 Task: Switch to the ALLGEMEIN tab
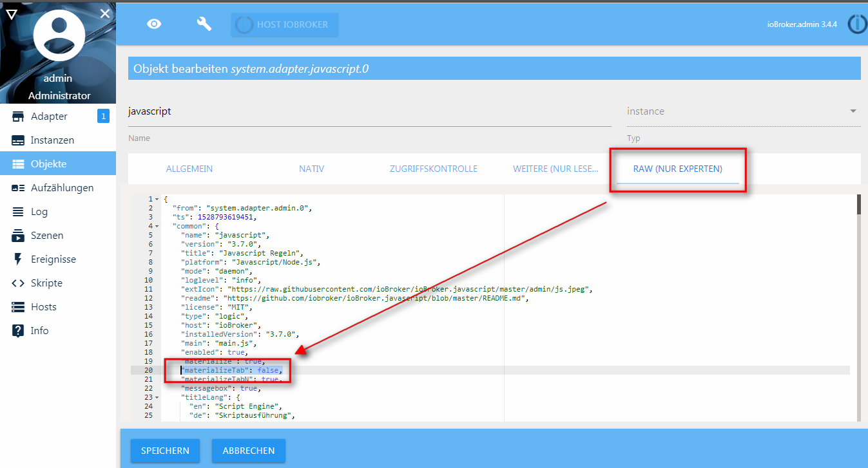point(189,169)
